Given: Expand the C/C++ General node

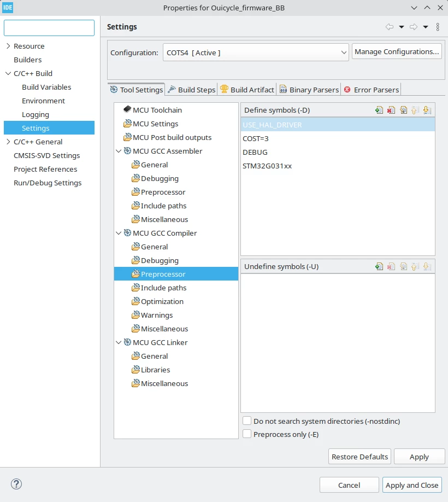Looking at the screenshot, I should [x=8, y=142].
